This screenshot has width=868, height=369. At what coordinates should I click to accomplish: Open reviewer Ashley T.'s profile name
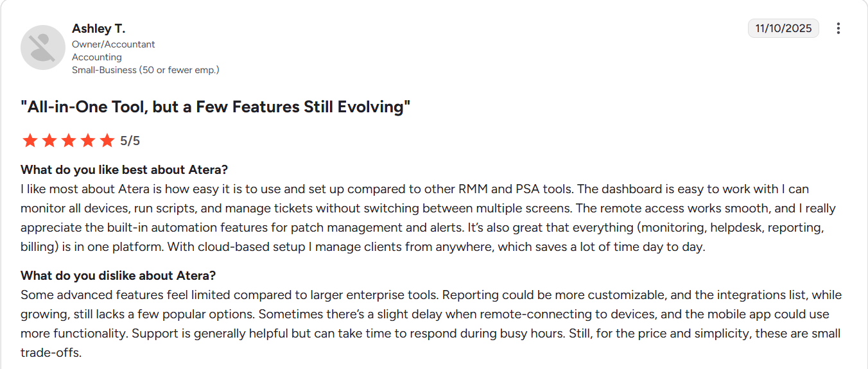click(x=98, y=28)
